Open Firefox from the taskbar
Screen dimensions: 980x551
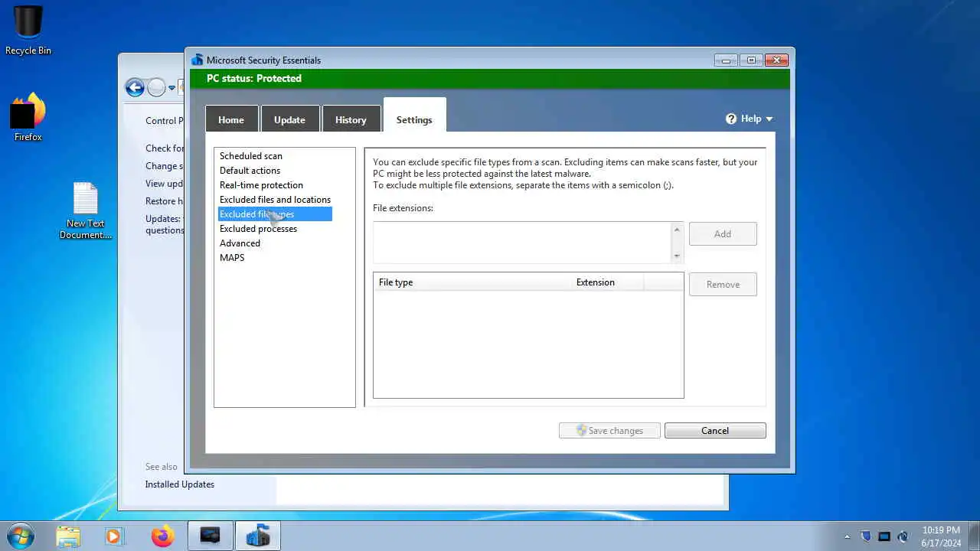point(162,536)
